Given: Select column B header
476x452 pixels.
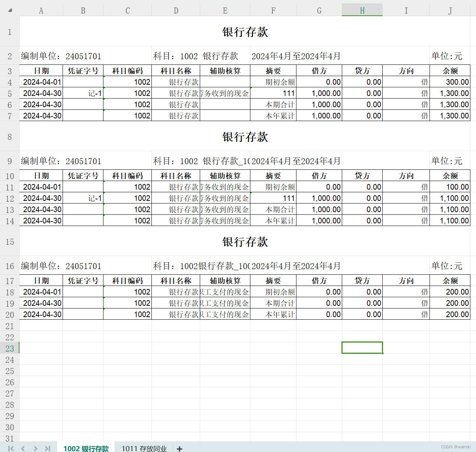Looking at the screenshot, I should click(x=83, y=10).
